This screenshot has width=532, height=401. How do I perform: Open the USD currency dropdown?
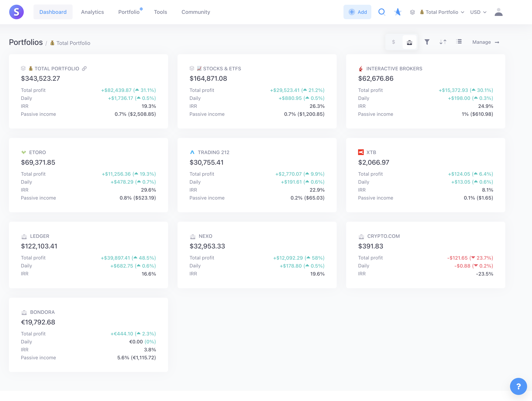coord(478,12)
